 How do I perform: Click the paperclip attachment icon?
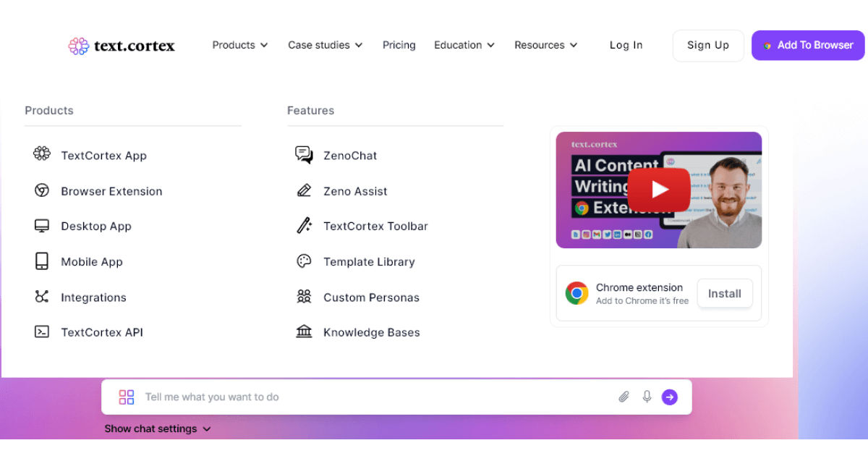(x=624, y=397)
